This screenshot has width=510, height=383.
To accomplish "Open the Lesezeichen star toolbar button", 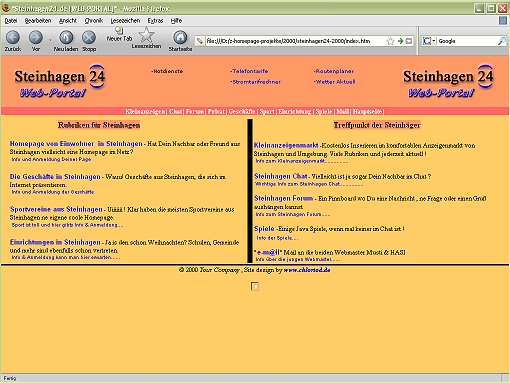I will [146, 38].
